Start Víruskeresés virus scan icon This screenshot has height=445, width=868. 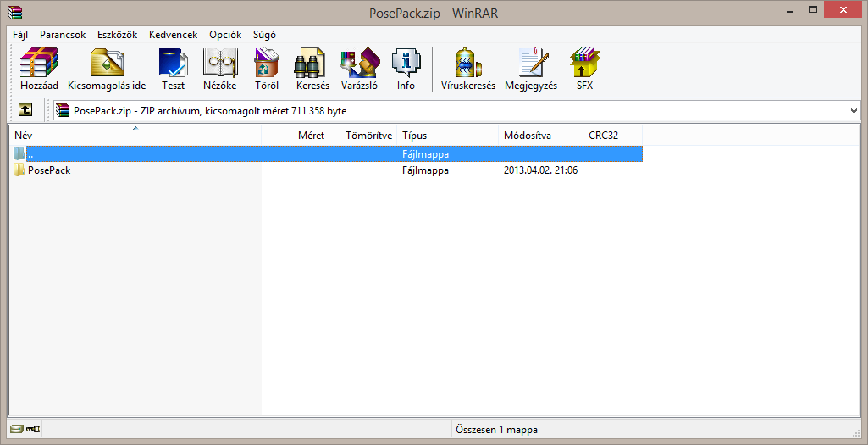tap(467, 63)
